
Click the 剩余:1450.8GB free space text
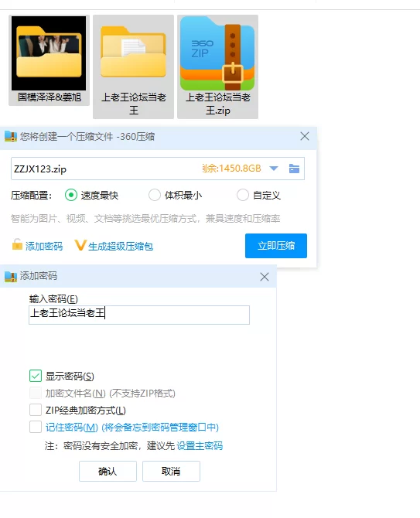[231, 169]
